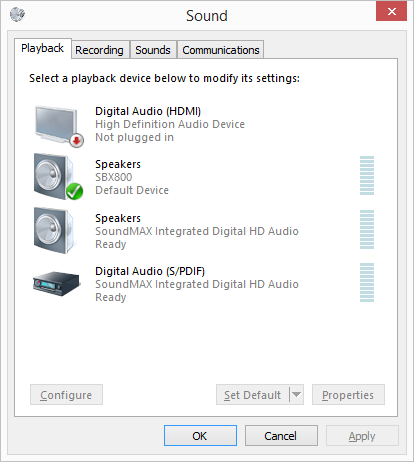Expand the Set Default dropdown arrow
This screenshot has width=414, height=462.
296,395
